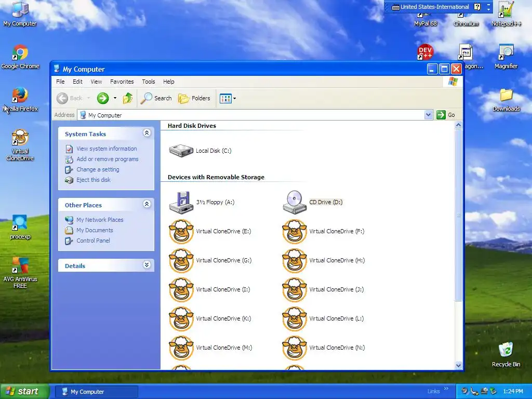532x399 pixels.
Task: Go up one folder level
Action: (x=128, y=98)
